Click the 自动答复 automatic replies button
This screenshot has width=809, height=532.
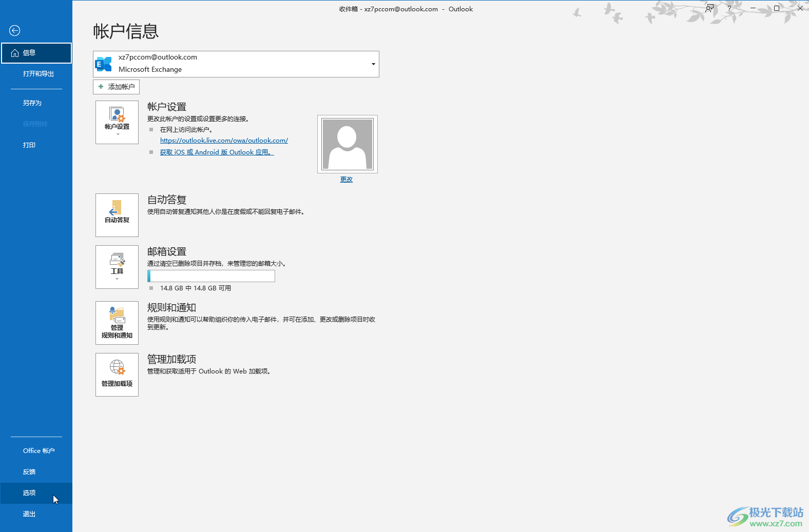click(117, 215)
